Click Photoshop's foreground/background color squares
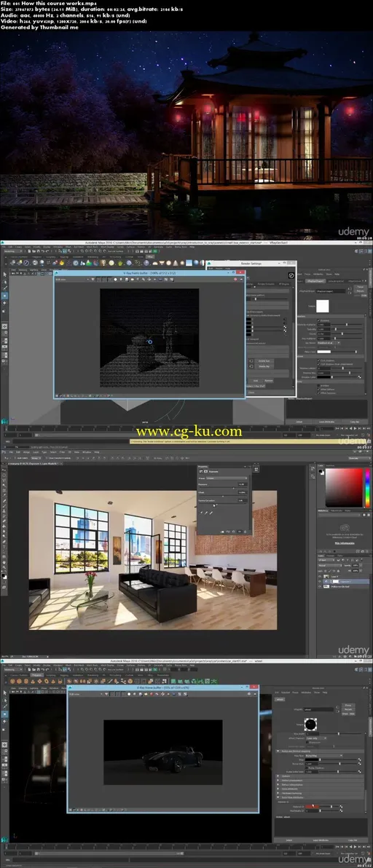 [x=4, y=577]
